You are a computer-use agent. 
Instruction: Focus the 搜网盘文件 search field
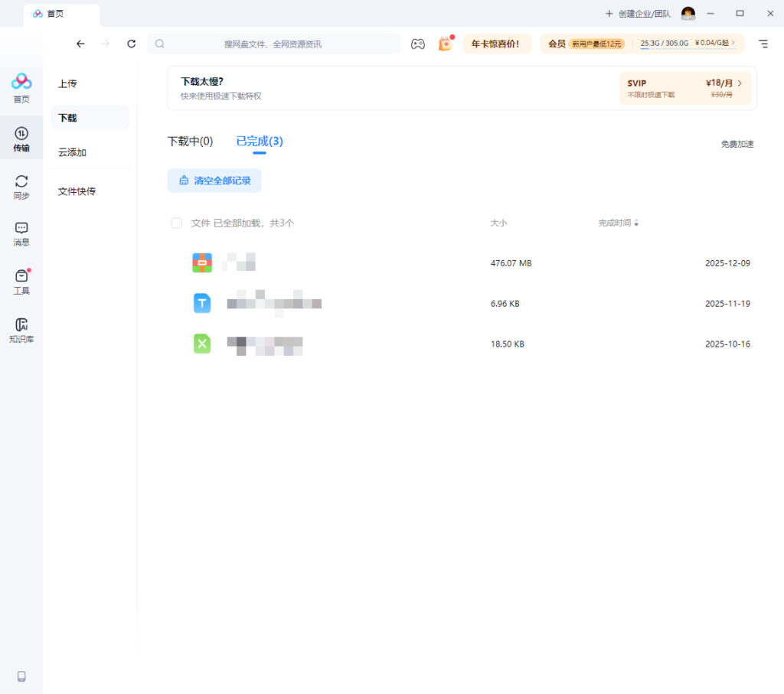click(274, 44)
